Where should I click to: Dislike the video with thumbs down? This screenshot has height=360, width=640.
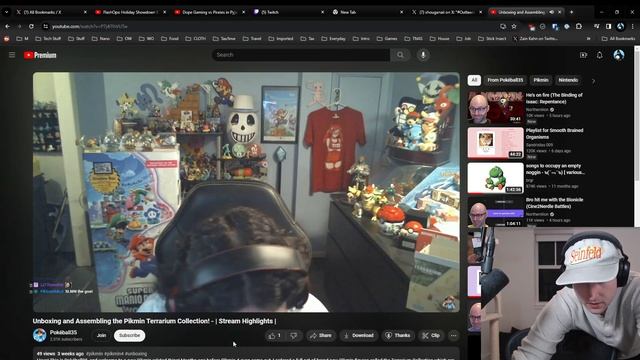point(293,336)
